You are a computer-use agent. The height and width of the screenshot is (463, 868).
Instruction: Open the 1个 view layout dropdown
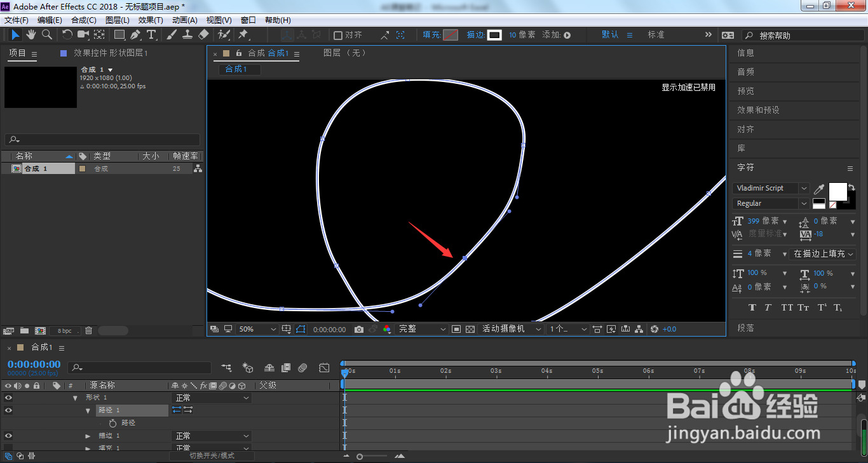click(x=567, y=329)
